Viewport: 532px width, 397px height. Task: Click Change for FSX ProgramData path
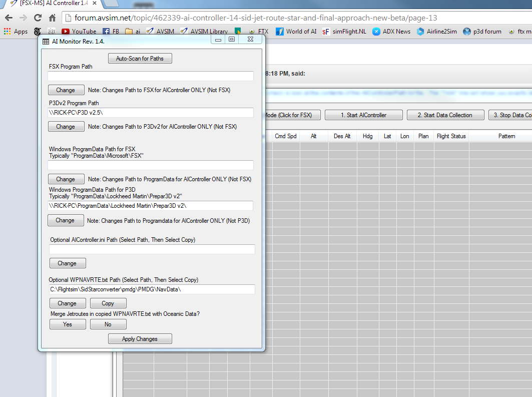coord(66,179)
